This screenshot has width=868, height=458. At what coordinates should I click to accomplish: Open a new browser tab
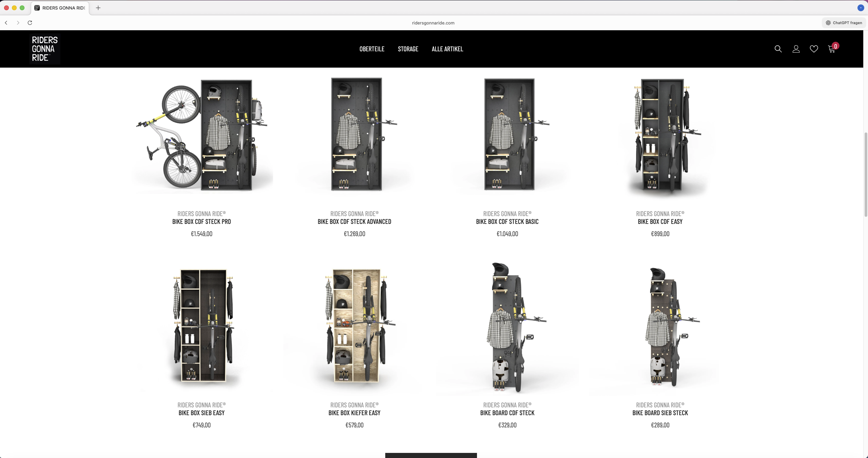pos(98,8)
